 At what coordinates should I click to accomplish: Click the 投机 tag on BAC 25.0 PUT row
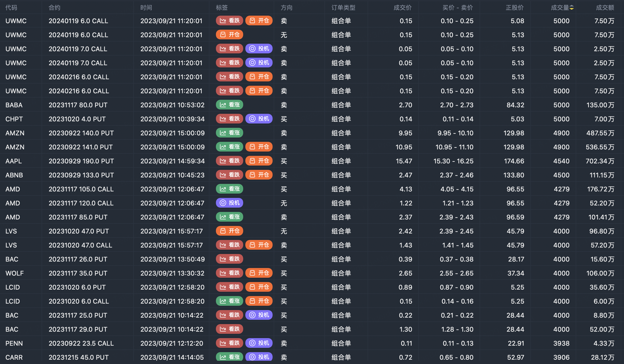259,315
